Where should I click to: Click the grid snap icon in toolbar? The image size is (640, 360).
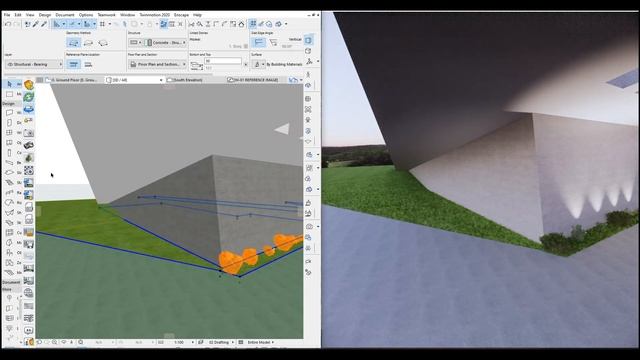pyautogui.click(x=102, y=24)
